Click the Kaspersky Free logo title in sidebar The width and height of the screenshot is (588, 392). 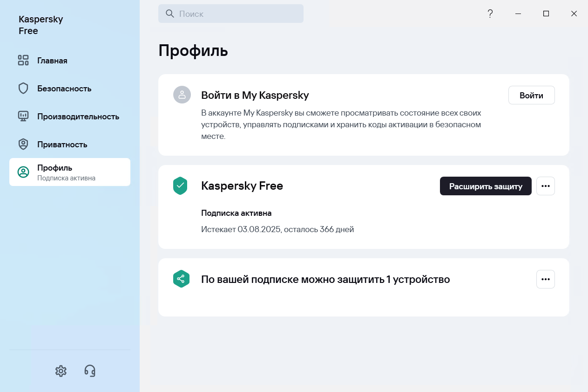(x=41, y=25)
